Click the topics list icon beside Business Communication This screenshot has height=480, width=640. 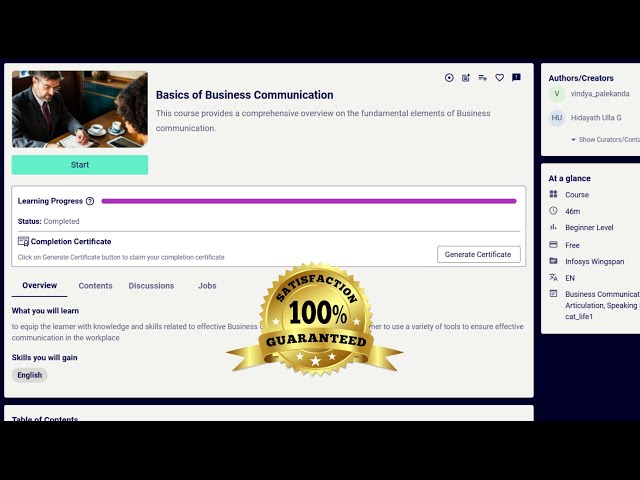(553, 293)
